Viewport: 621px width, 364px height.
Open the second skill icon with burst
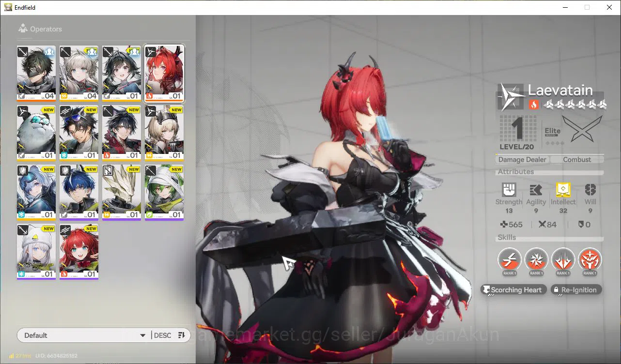click(536, 260)
